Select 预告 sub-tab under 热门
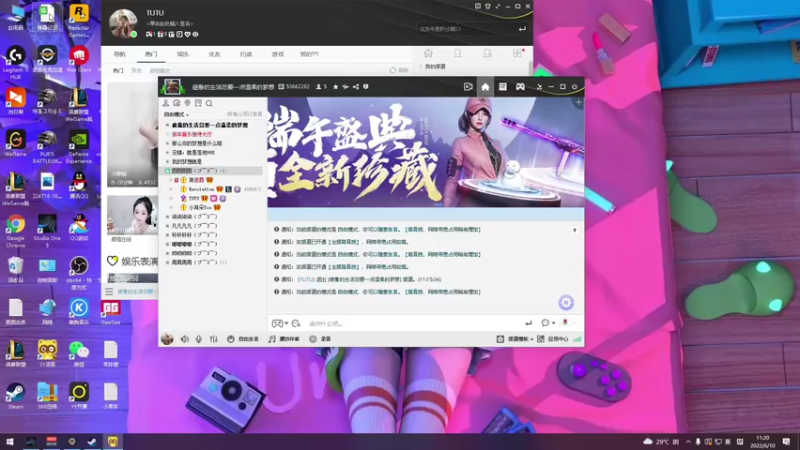Viewport: 800px width, 450px height. point(136,70)
